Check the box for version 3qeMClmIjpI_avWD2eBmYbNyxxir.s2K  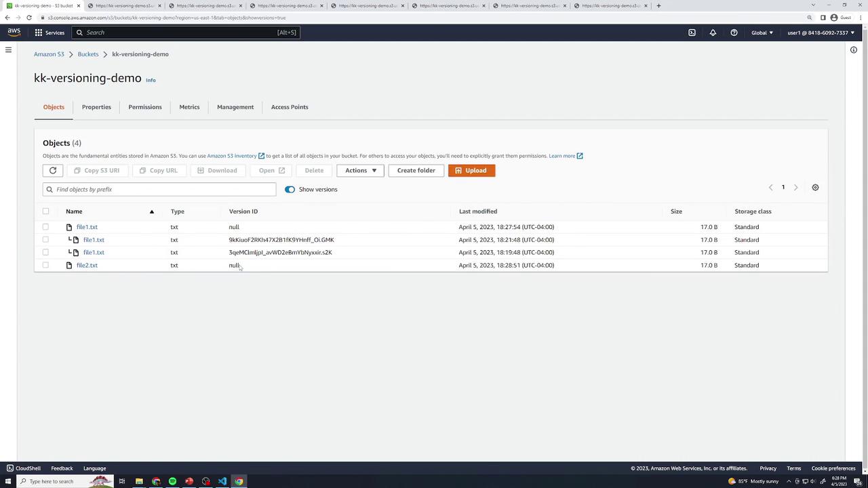pos(45,252)
